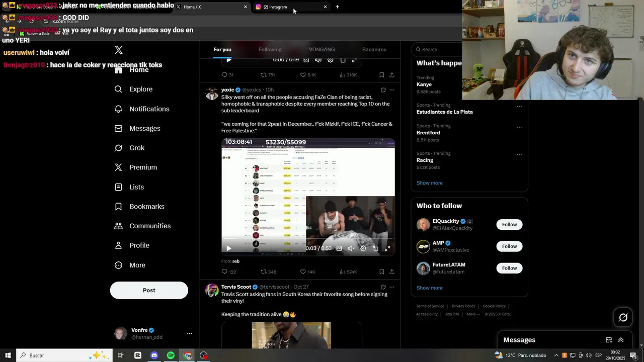The image size is (644, 362).
Task: Bookmark the yoxic post
Action: pyautogui.click(x=382, y=272)
